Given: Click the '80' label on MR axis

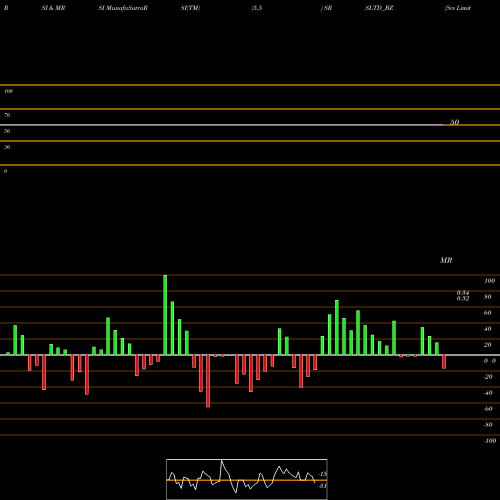Looking at the screenshot, I should point(488,297).
